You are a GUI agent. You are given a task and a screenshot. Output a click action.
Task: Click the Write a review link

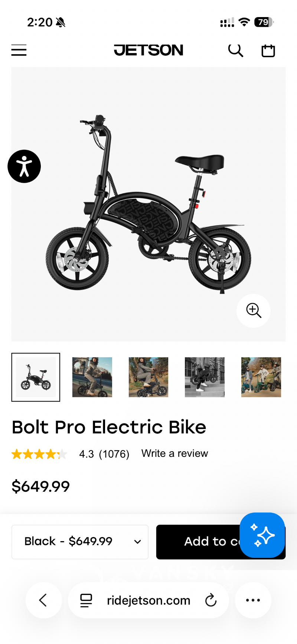[174, 453]
